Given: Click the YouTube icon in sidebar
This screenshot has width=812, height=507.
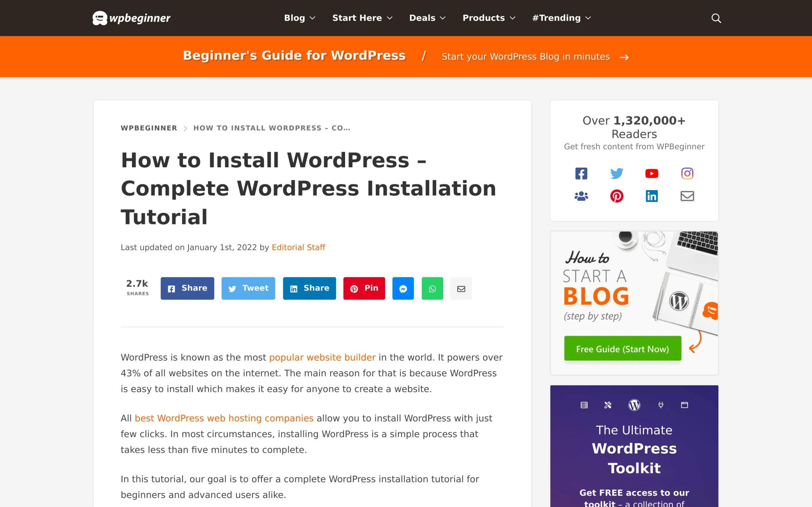Looking at the screenshot, I should tap(652, 173).
